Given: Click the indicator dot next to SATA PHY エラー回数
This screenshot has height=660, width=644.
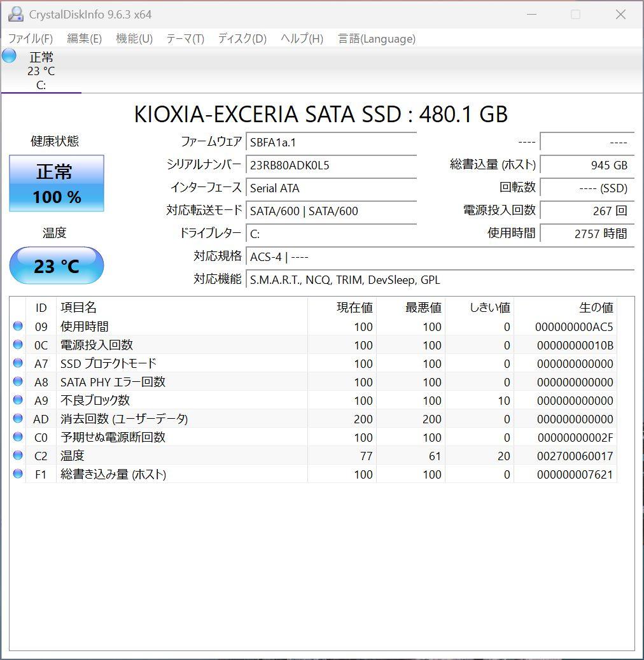Looking at the screenshot, I should pos(18,382).
